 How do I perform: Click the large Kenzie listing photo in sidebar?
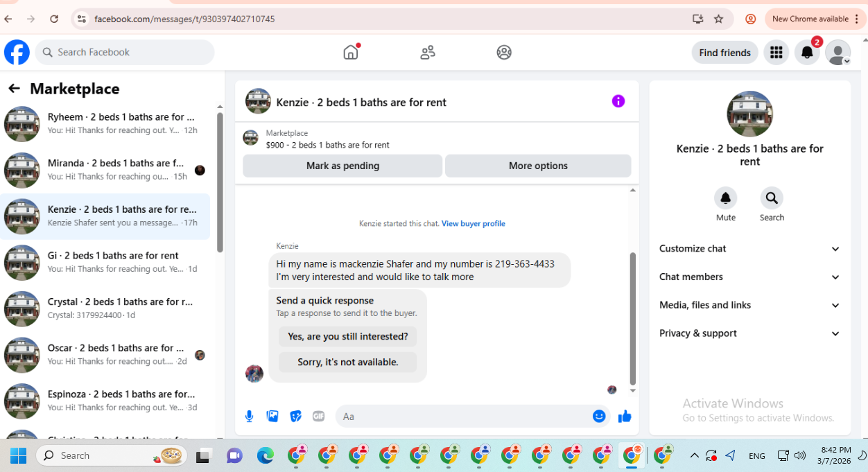749,114
